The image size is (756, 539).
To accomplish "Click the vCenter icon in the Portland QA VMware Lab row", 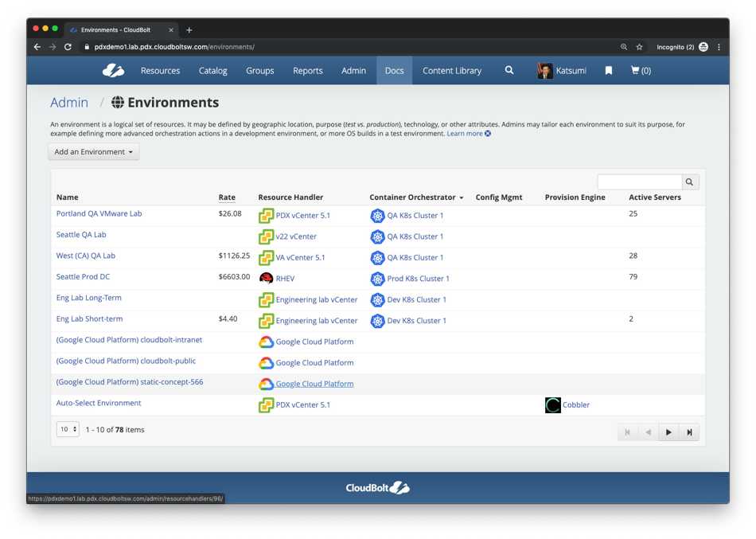I will point(266,216).
